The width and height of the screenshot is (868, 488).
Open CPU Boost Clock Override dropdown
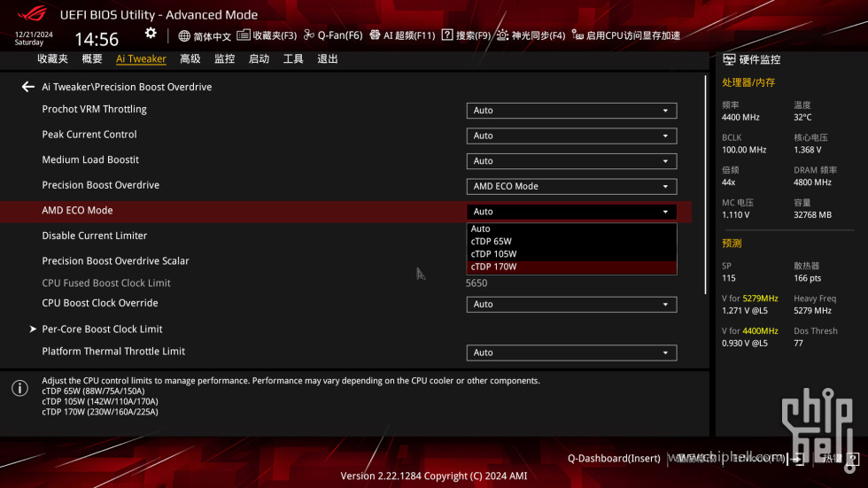click(571, 305)
